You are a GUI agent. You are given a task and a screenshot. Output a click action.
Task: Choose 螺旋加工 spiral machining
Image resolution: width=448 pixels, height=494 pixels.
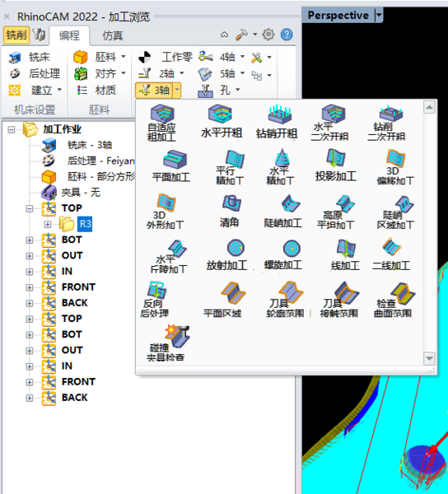[283, 254]
